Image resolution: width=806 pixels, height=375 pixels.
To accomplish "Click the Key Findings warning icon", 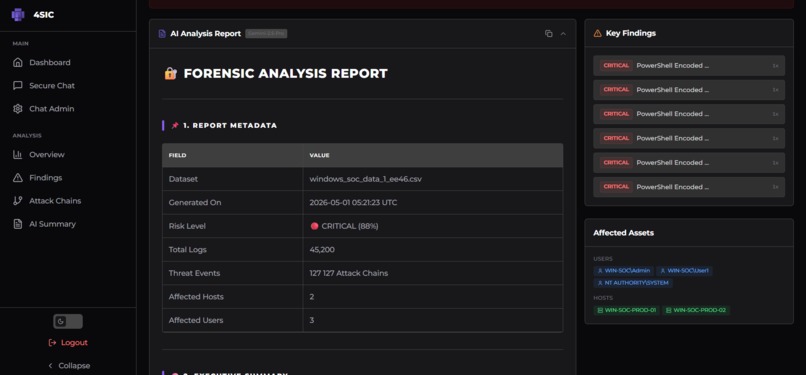I will pos(597,33).
